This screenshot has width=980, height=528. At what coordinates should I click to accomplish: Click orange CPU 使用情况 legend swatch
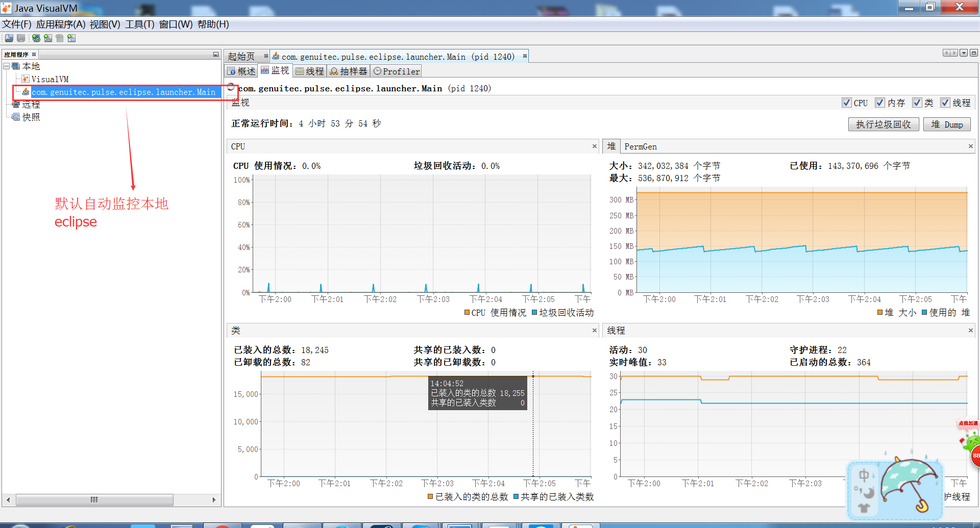pyautogui.click(x=467, y=313)
